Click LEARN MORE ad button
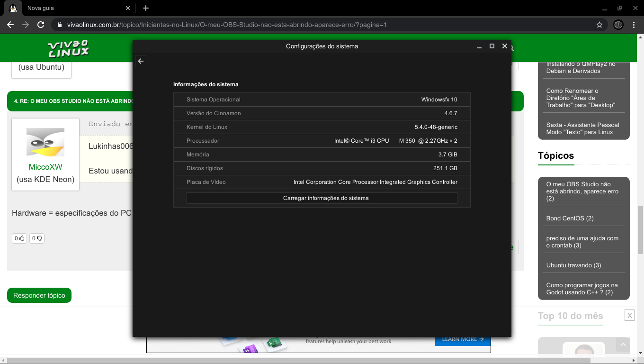 (463, 339)
